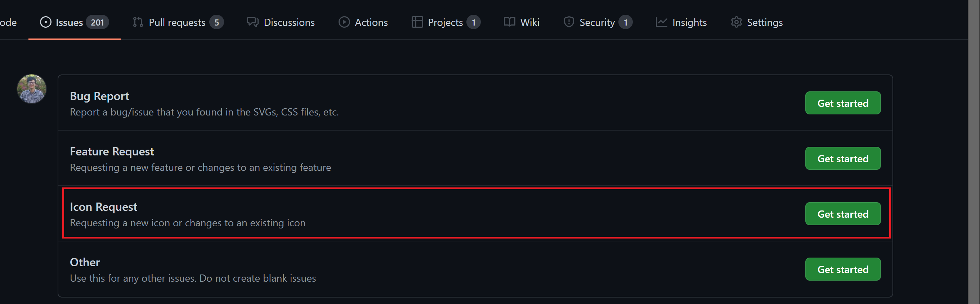Screen dimensions: 980x304
Task: Click the vertical scrollbar on right edge
Action: 974,152
